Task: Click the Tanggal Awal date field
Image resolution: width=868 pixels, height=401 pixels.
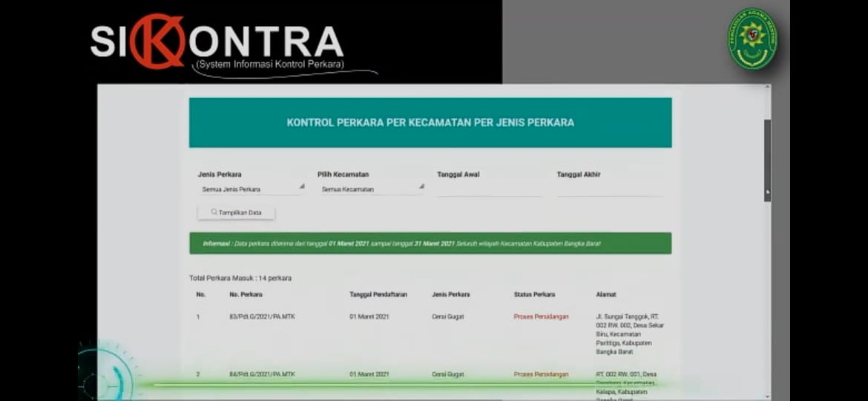Action: point(490,189)
